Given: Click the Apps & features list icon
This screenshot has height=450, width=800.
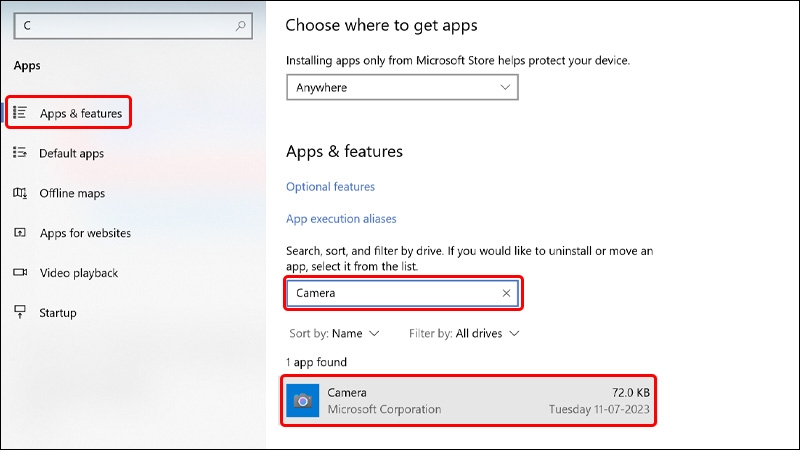Looking at the screenshot, I should click(20, 112).
